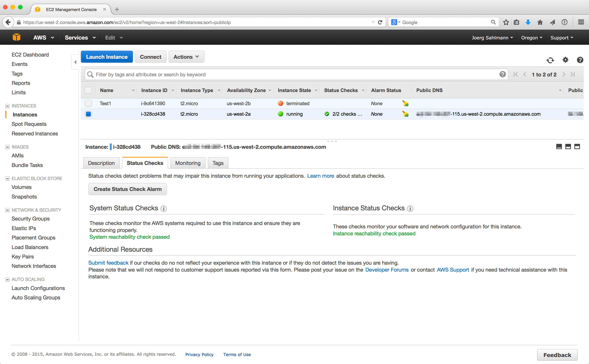The width and height of the screenshot is (589, 364).
Task: Expand the Oregon region dropdown
Action: point(531,38)
